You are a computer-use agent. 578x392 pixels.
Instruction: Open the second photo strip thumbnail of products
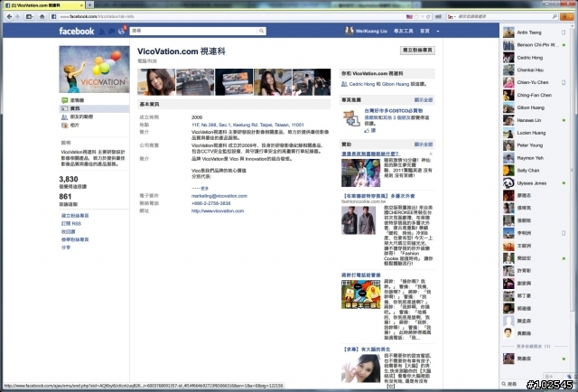coord(195,82)
